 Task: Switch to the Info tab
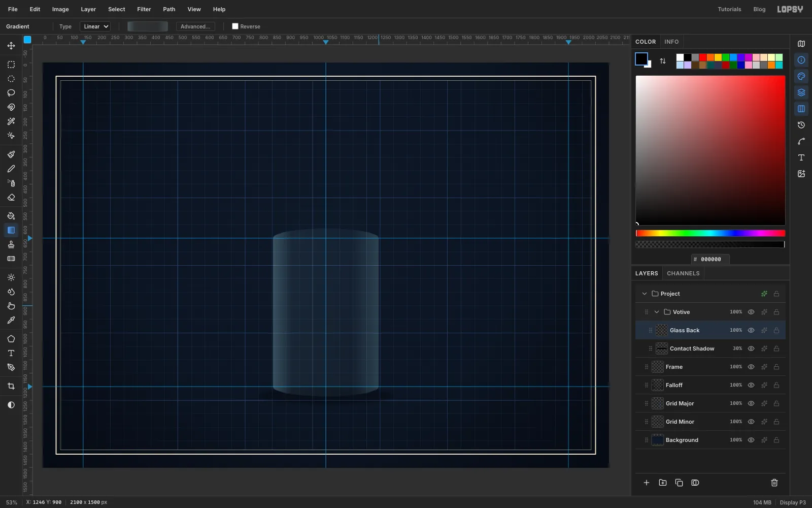pyautogui.click(x=671, y=42)
